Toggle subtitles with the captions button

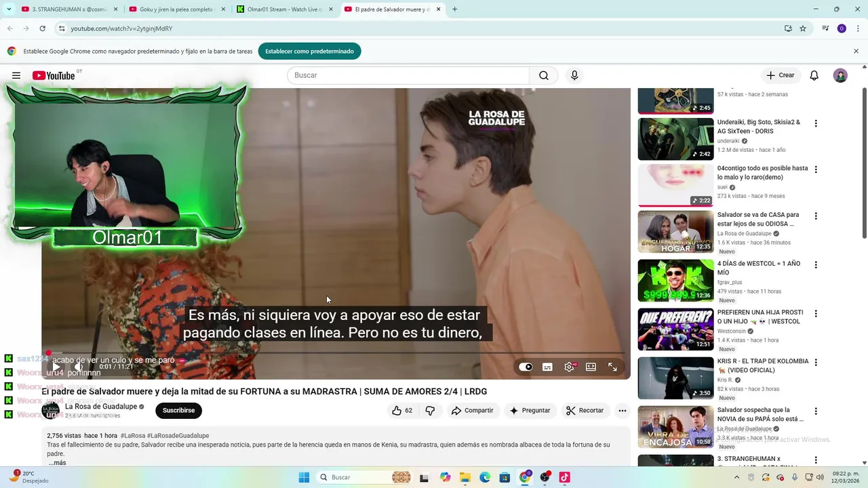[547, 367]
